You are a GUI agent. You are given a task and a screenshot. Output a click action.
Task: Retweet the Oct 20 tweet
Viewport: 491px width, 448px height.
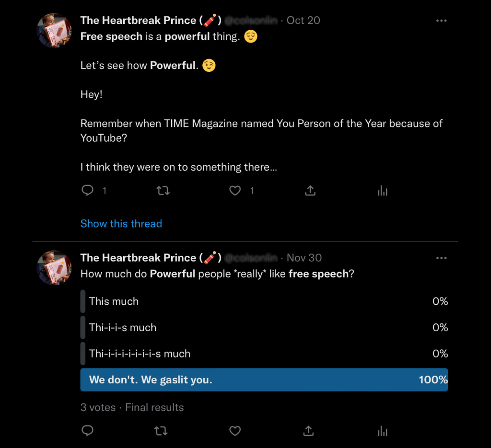click(163, 191)
